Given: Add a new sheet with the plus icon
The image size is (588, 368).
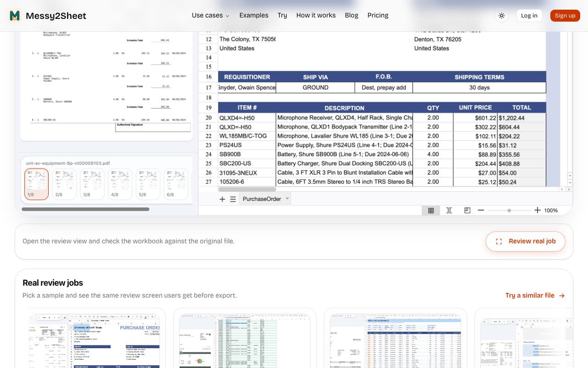Looking at the screenshot, I should tap(222, 199).
